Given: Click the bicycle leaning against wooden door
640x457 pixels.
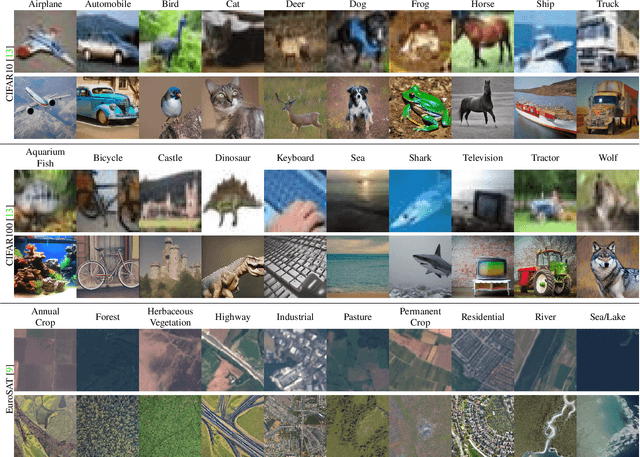Looking at the screenshot, I should (x=108, y=266).
